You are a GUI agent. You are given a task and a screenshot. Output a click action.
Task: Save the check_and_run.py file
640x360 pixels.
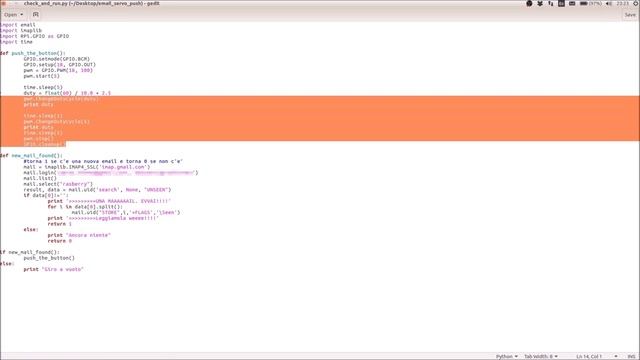(630, 15)
